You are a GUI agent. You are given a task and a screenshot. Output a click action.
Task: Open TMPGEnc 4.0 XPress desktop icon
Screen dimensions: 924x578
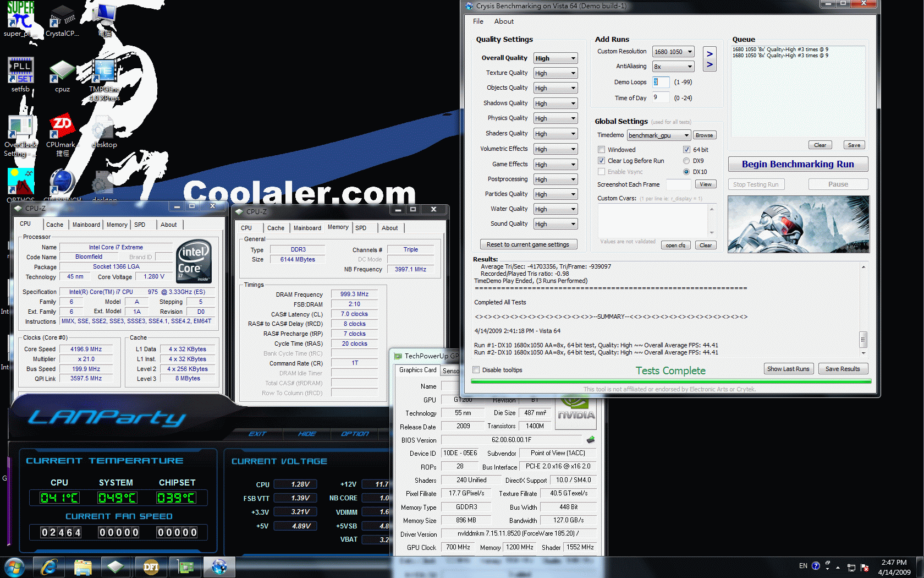(104, 79)
